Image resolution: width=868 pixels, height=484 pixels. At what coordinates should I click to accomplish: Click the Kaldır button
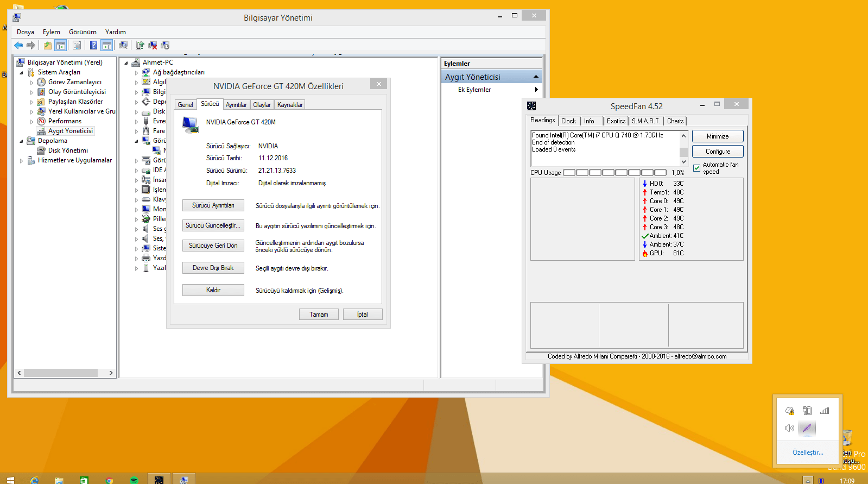(213, 290)
